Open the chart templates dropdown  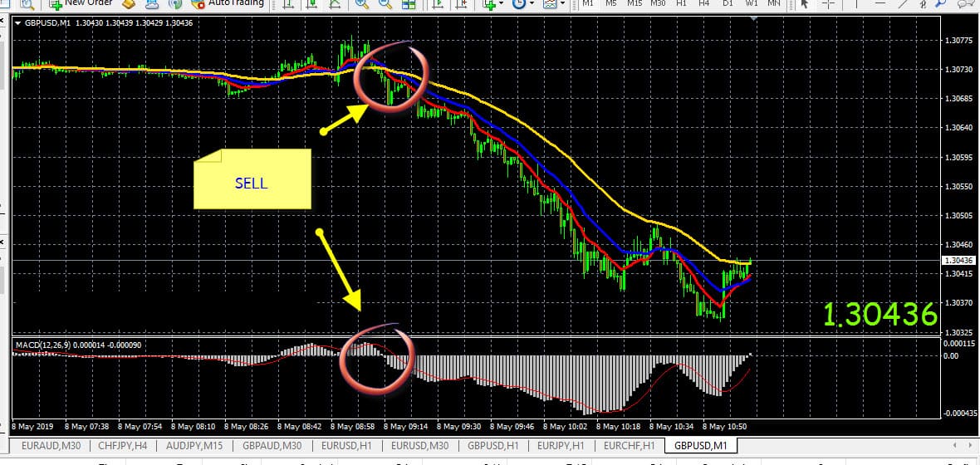553,4
